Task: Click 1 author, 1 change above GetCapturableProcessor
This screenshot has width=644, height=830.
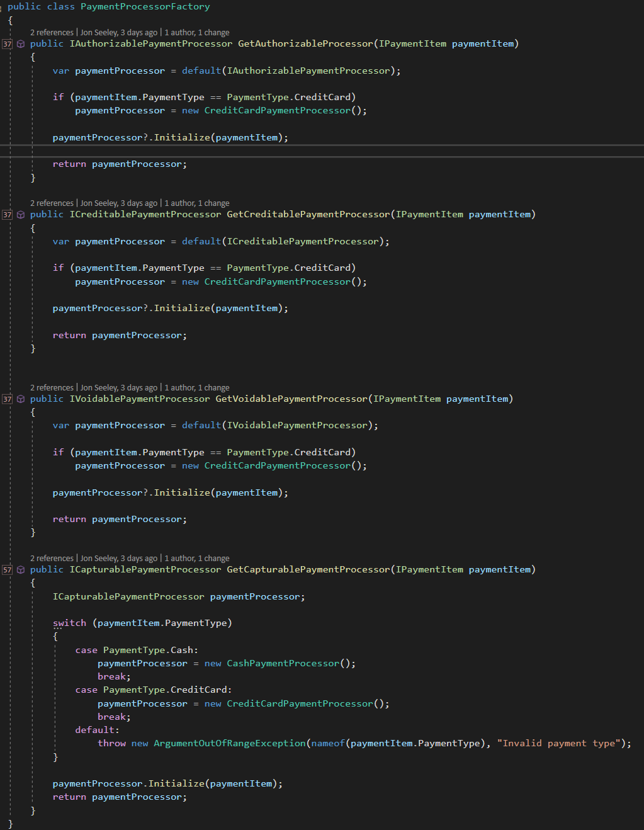Action: pos(197,558)
